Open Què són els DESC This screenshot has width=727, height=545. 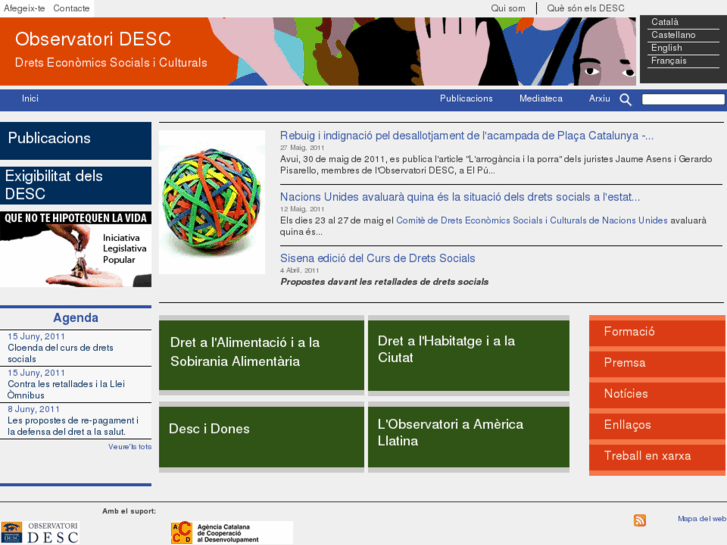[x=586, y=8]
